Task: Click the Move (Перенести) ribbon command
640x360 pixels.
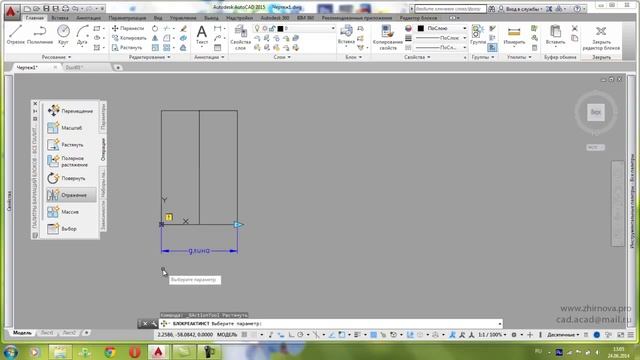Action: [x=128, y=28]
